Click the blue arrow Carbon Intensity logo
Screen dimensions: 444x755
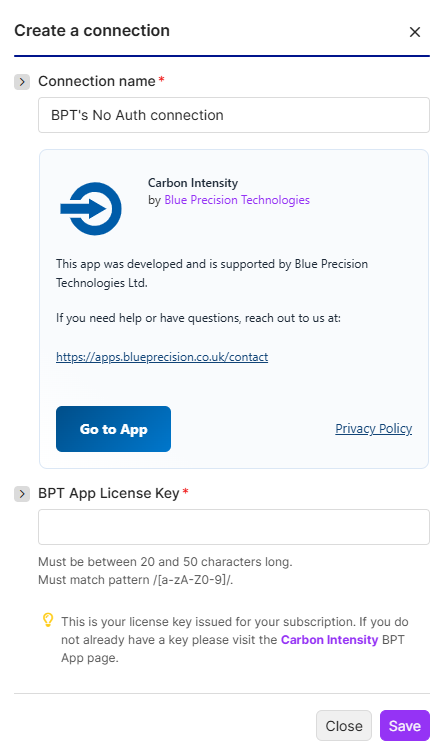tap(91, 209)
